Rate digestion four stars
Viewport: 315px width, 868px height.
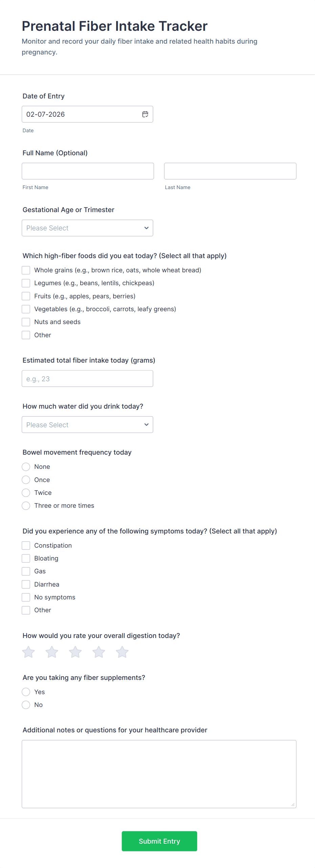coord(99,652)
